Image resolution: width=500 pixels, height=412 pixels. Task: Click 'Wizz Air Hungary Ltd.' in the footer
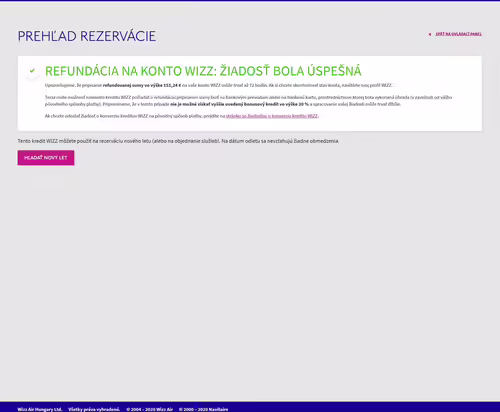pyautogui.click(x=40, y=409)
